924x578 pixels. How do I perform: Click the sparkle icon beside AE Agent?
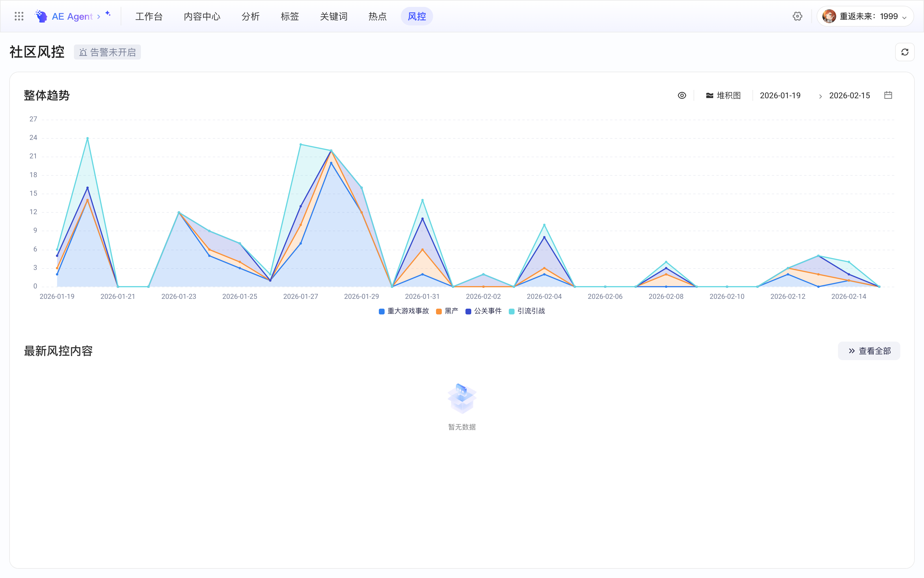tap(108, 14)
